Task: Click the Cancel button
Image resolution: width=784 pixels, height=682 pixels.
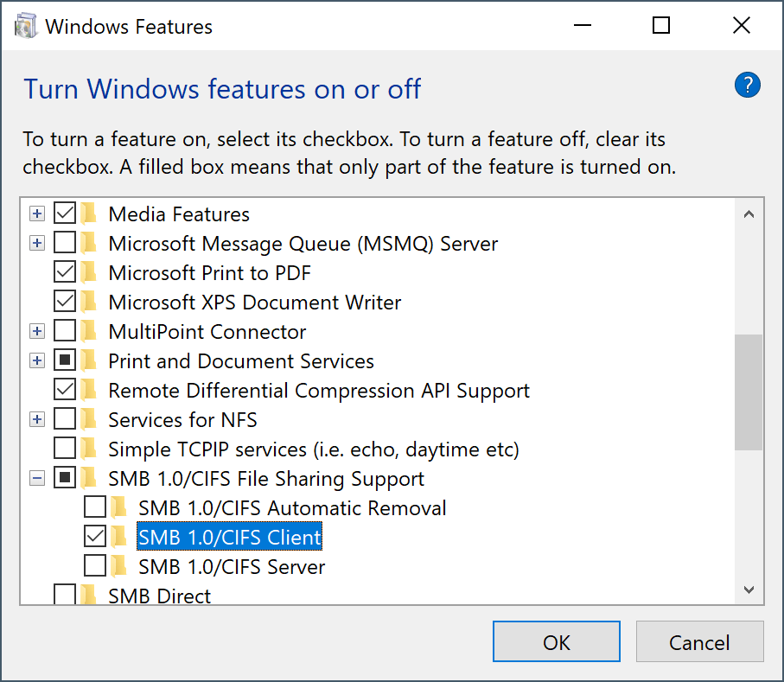Action: (699, 642)
